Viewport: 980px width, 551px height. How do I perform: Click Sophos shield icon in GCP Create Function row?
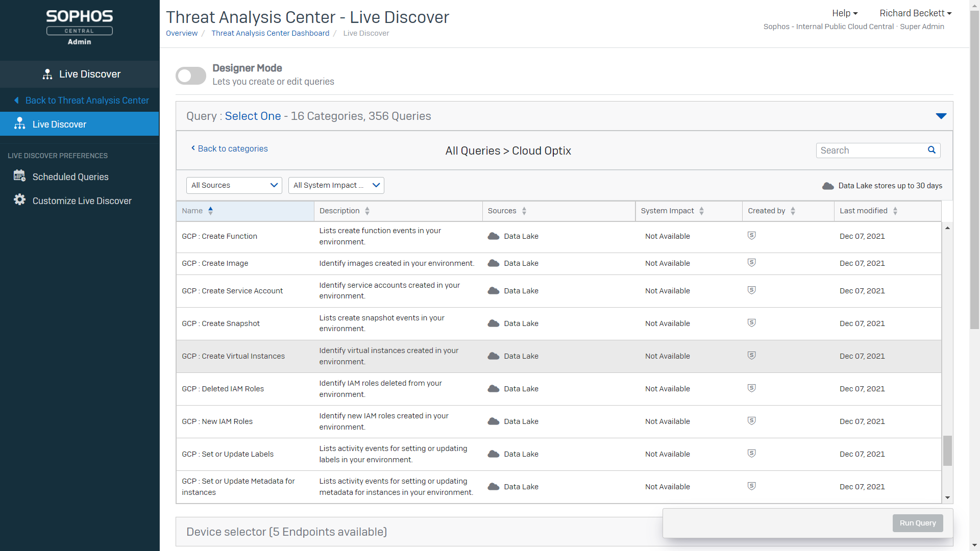pos(751,236)
